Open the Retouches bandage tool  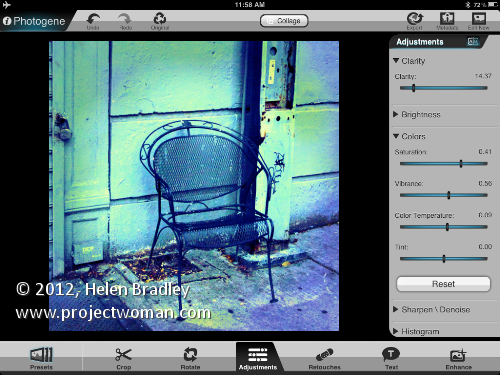[324, 358]
